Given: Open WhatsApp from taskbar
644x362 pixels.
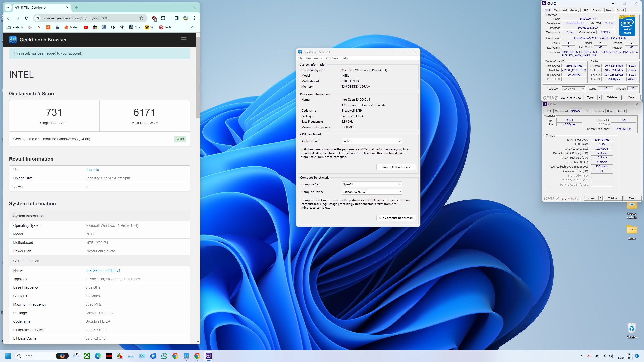Looking at the screenshot, I should [x=164, y=356].
